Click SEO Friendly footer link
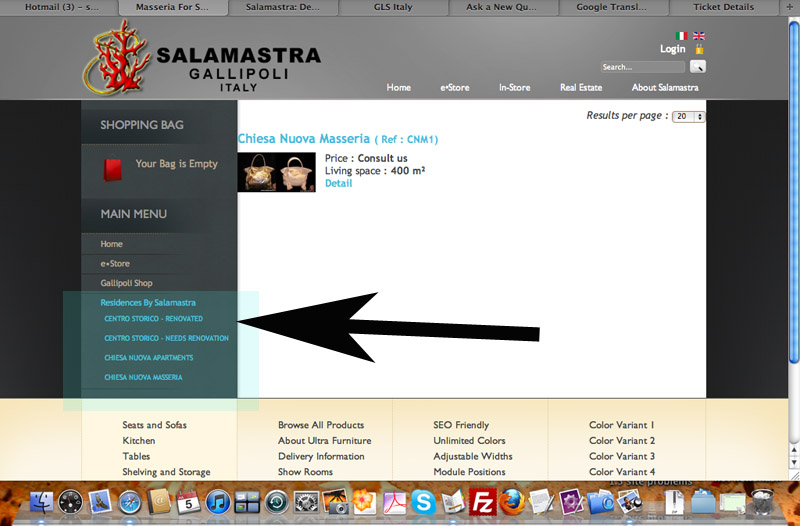Screen dimensions: 800x526 point(461,424)
